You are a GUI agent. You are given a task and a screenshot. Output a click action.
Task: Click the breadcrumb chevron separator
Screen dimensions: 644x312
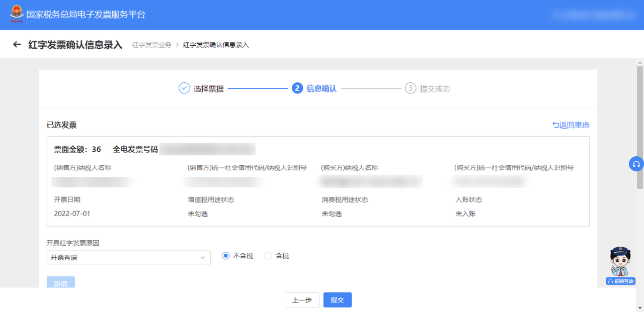pyautogui.click(x=177, y=45)
